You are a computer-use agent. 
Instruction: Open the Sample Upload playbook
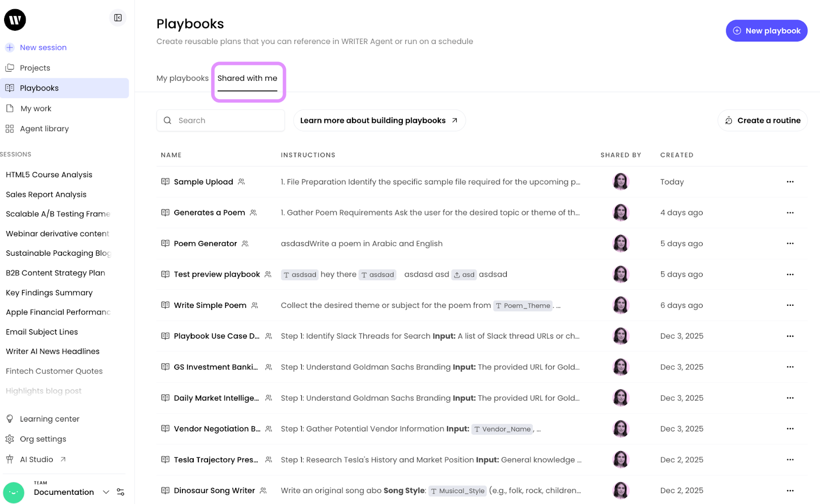click(x=203, y=182)
